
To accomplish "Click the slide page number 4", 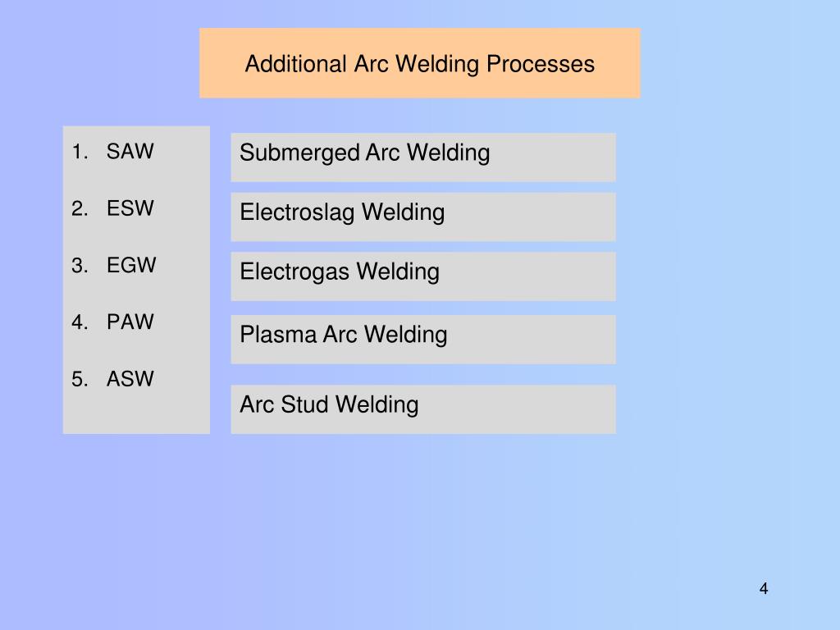I will click(764, 589).
